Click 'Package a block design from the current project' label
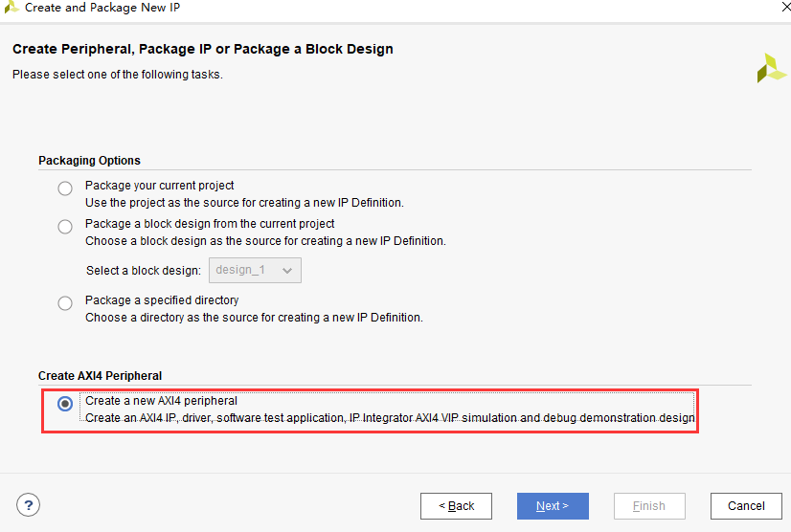Viewport: 791px width, 532px height. [208, 224]
